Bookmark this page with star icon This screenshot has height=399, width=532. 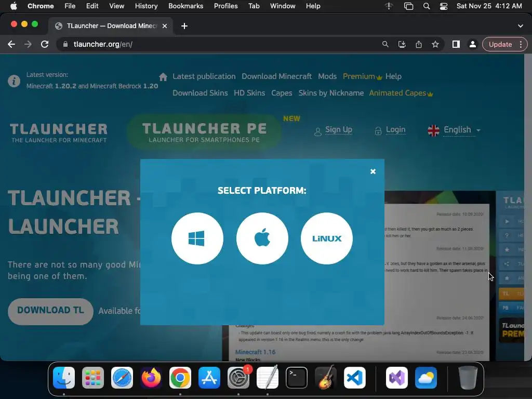[x=435, y=45]
